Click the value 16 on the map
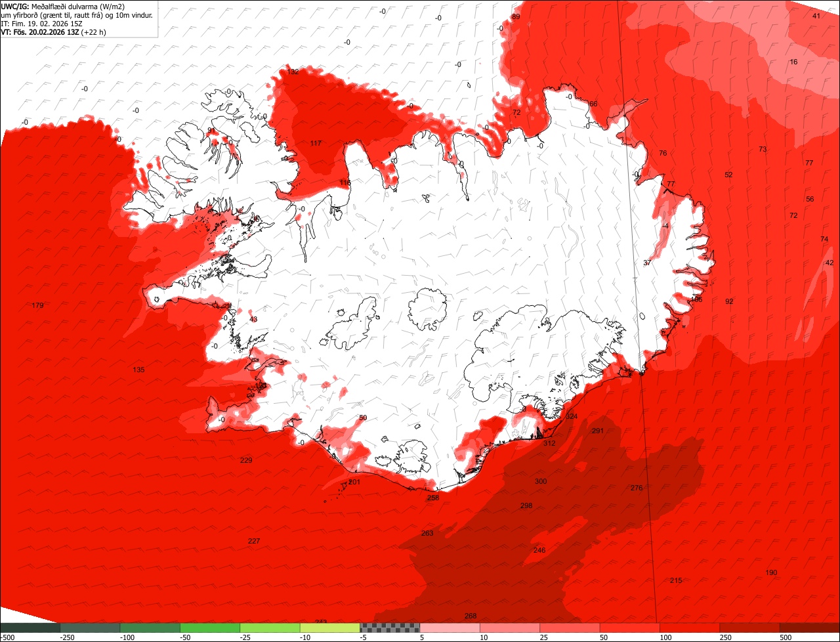 [793, 62]
